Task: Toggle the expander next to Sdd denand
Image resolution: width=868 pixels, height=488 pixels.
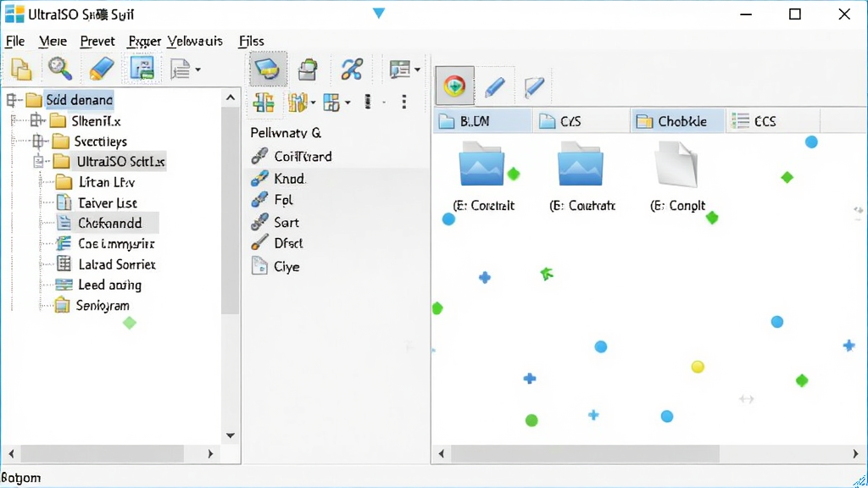Action: coord(11,100)
